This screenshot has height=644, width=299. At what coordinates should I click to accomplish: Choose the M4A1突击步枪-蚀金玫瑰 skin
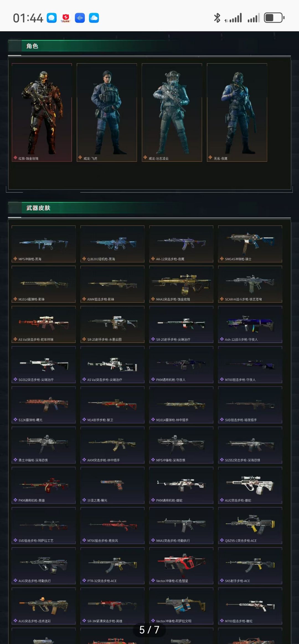(x=181, y=284)
